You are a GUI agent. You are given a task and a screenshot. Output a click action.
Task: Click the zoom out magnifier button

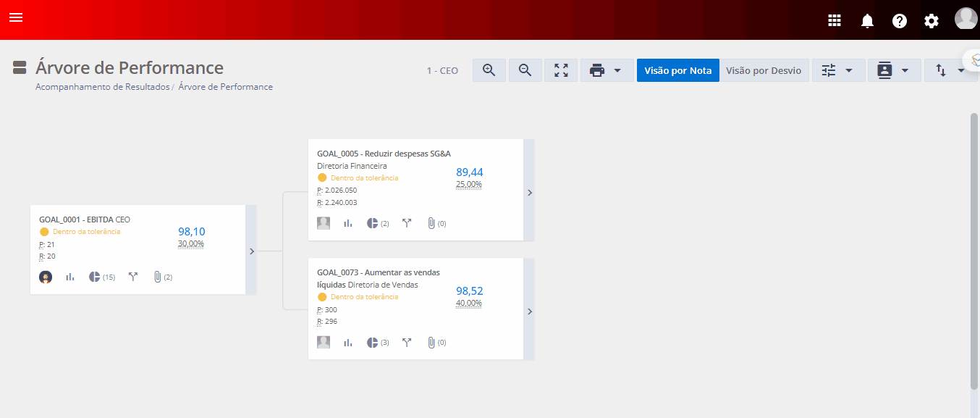(525, 70)
